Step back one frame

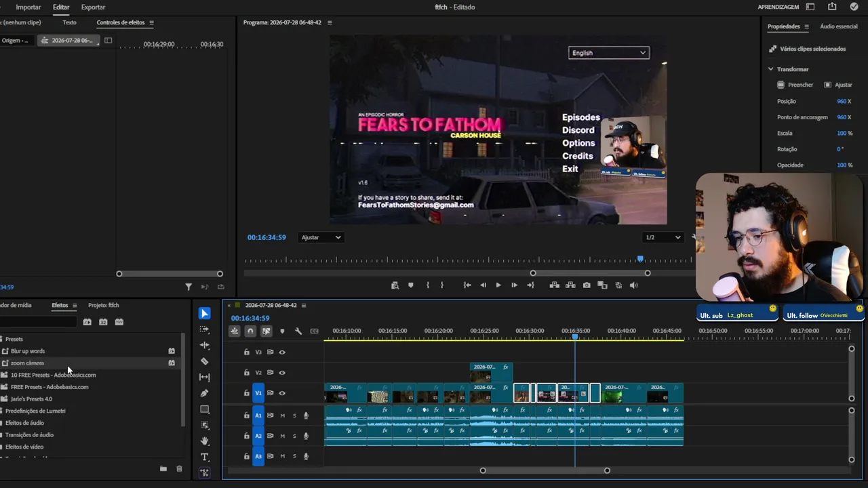(483, 285)
